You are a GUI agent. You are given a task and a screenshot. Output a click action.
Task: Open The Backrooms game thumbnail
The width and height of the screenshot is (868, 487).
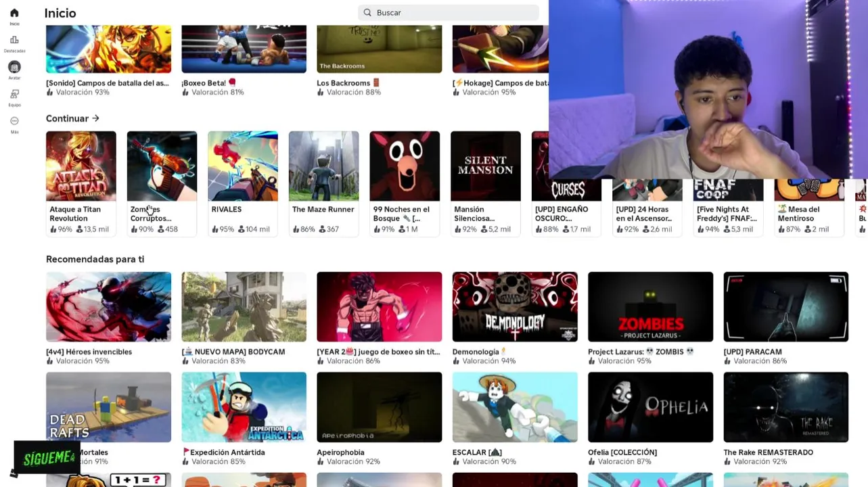380,49
